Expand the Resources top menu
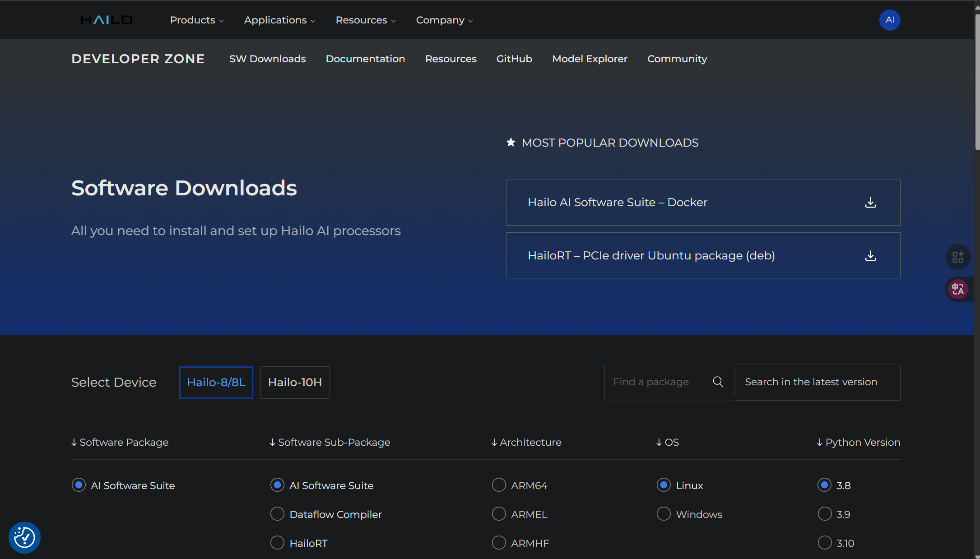Image resolution: width=980 pixels, height=559 pixels. click(x=366, y=20)
